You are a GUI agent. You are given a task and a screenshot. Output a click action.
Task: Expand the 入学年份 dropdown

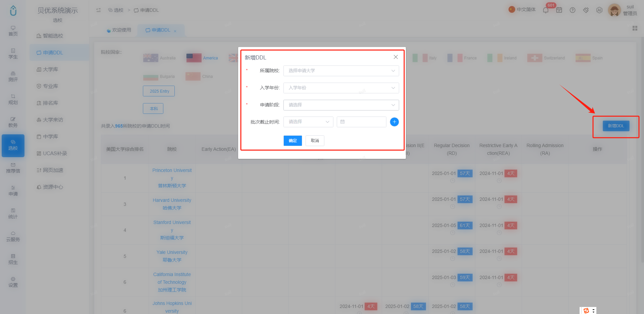tap(341, 88)
